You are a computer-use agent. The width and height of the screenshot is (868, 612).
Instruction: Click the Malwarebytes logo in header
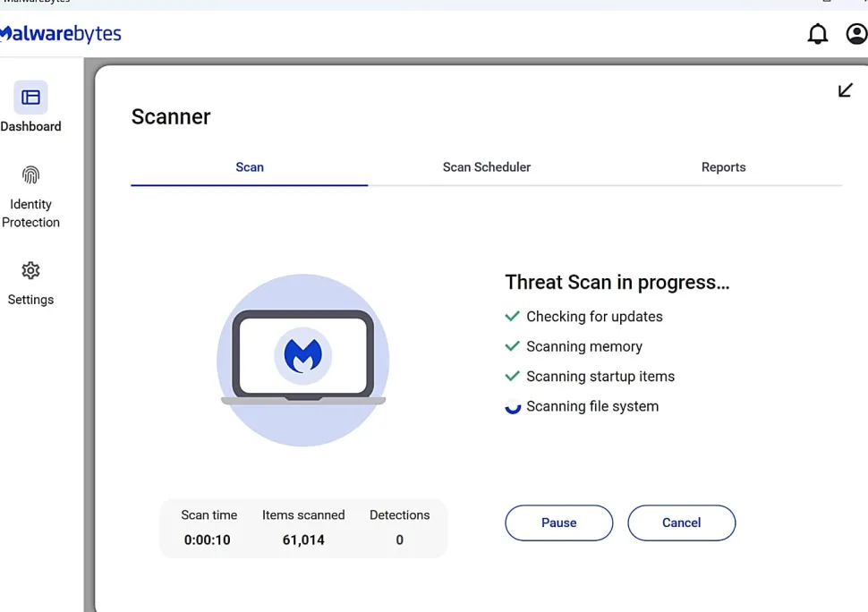click(60, 34)
